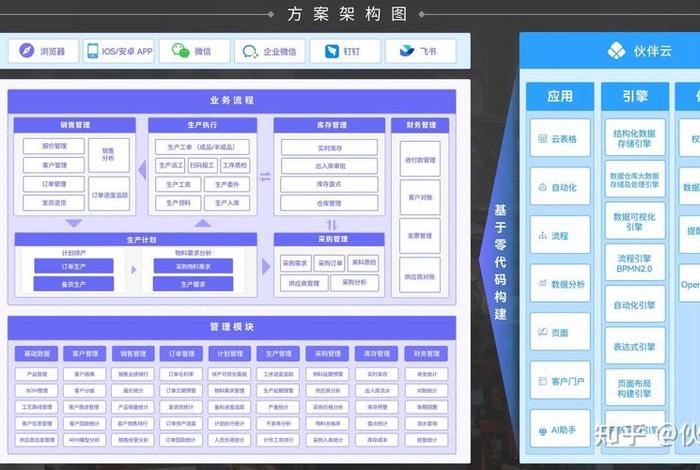The width and height of the screenshot is (700, 470).
Task: Click the 生产需求 button
Action: [193, 284]
